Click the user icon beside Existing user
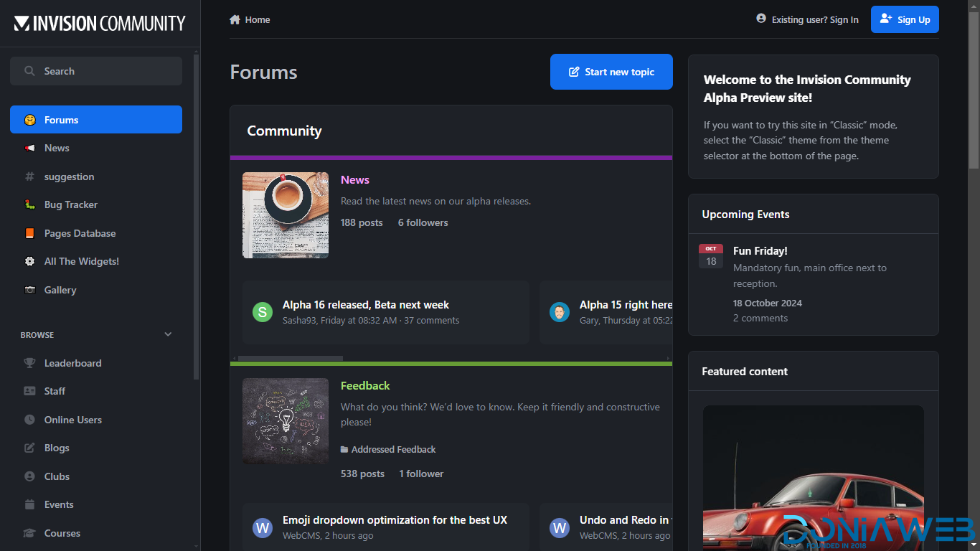The image size is (980, 551). (761, 19)
